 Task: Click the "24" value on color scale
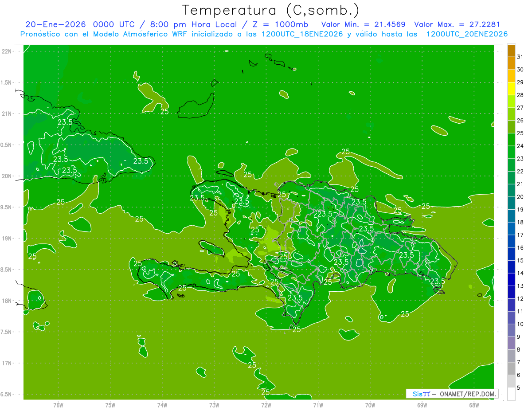click(x=520, y=146)
